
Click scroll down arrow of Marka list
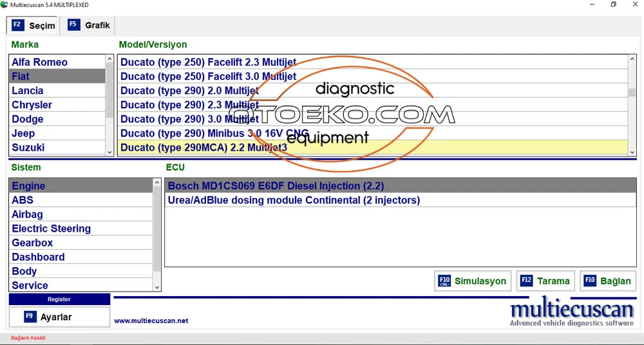point(109,152)
